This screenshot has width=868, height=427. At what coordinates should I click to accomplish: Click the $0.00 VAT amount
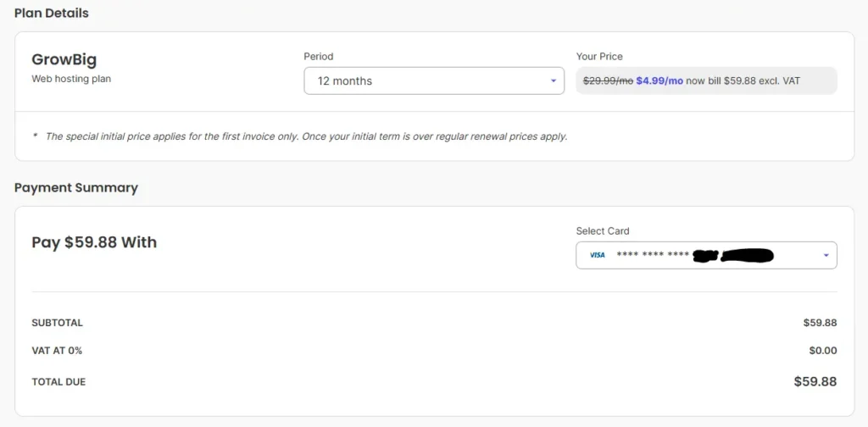tap(822, 351)
